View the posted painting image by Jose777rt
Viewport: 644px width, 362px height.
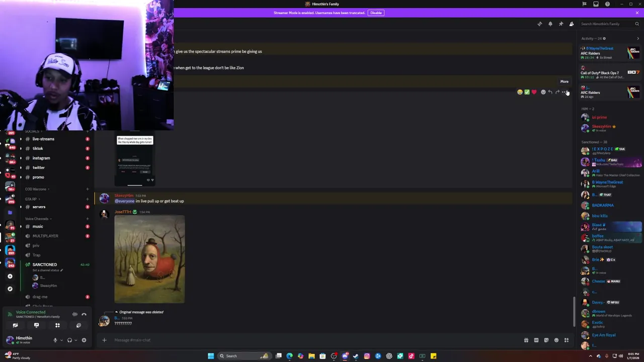[x=149, y=259]
